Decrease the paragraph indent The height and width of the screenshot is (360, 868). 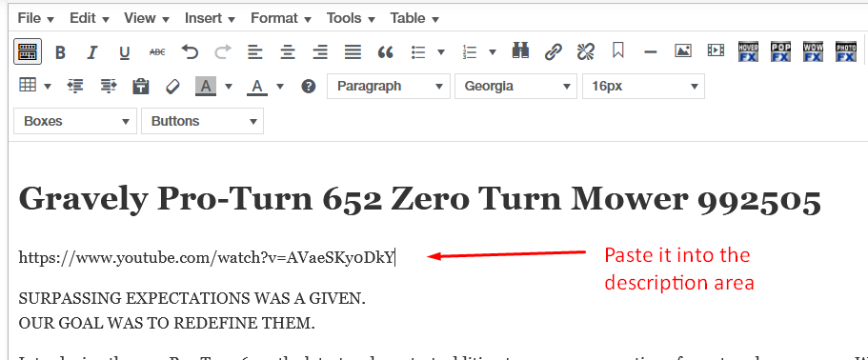(74, 86)
